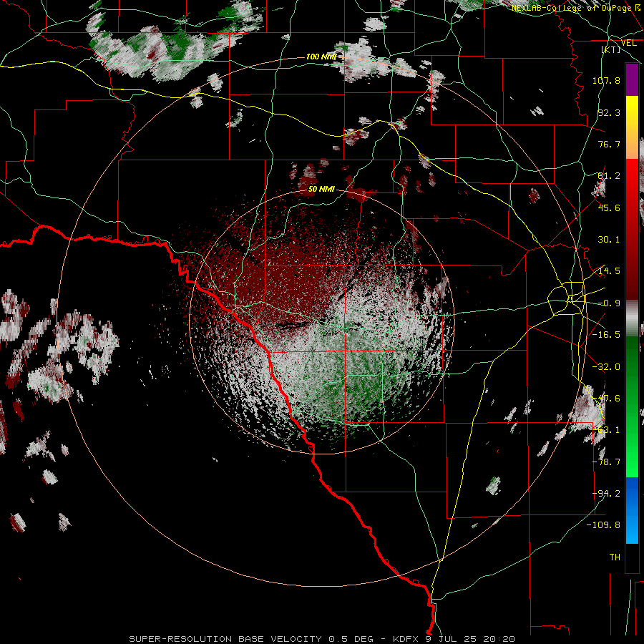The image size is (644, 644).
Task: Click the 107.8 legend value
Action: coord(606,80)
